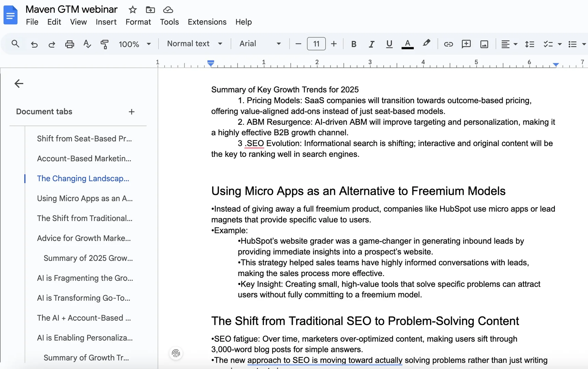Open the zoom level dropdown
588x369 pixels.
pyautogui.click(x=135, y=44)
